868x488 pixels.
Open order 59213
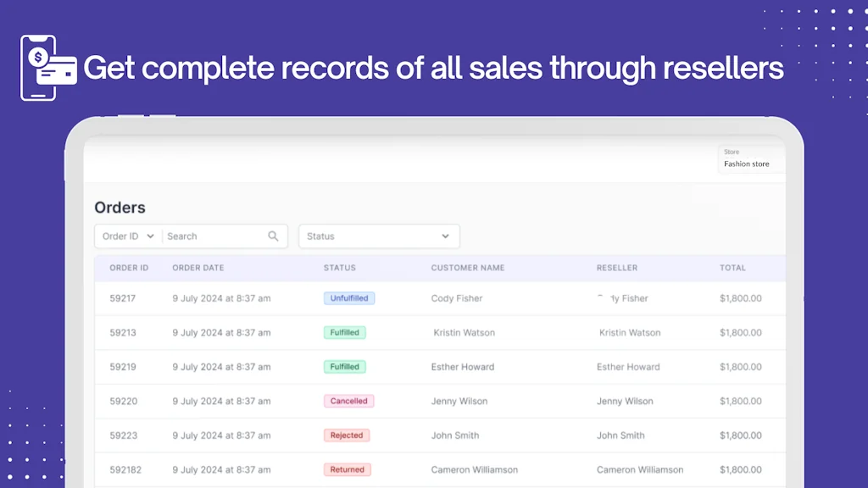click(x=123, y=333)
